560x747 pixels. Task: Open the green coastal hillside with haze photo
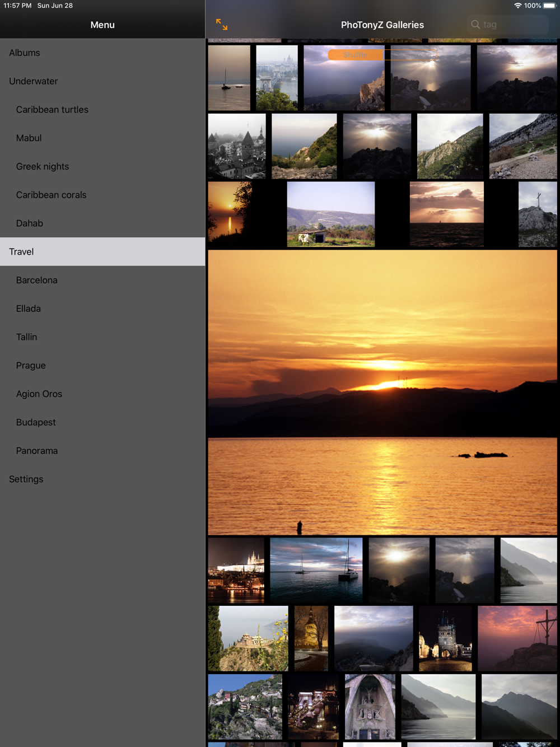pyautogui.click(x=304, y=146)
